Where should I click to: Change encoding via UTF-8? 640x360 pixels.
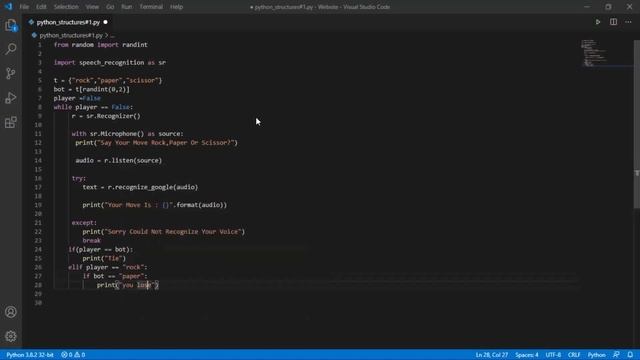[553, 355]
